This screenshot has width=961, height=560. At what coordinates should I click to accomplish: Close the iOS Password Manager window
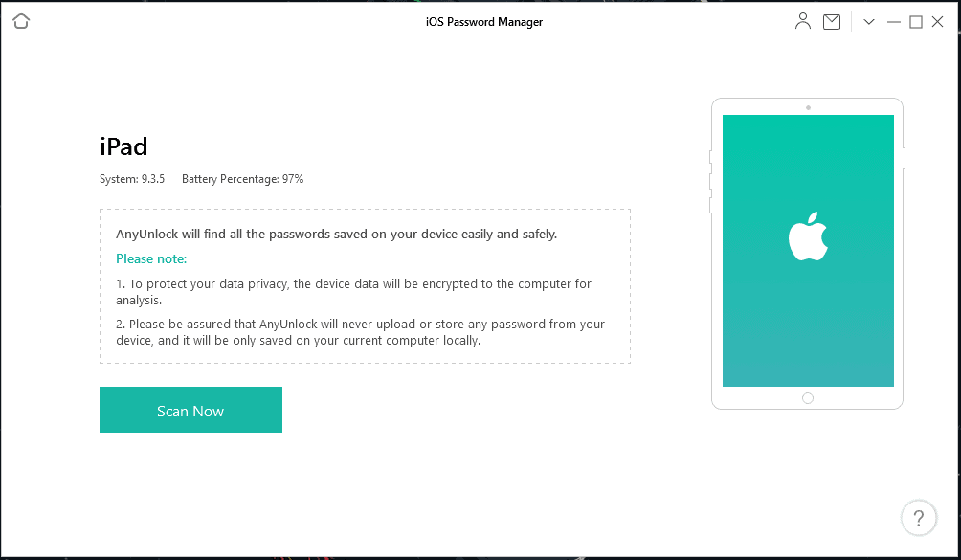click(938, 21)
